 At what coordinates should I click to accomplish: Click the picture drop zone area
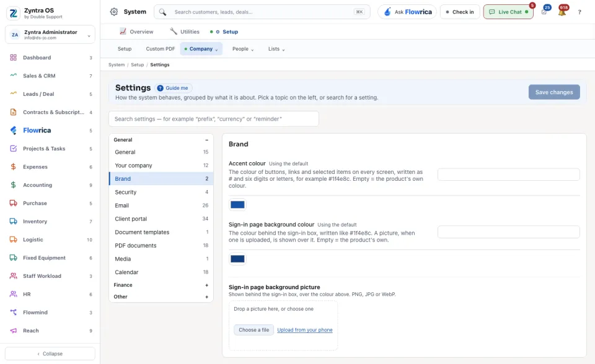click(x=283, y=326)
